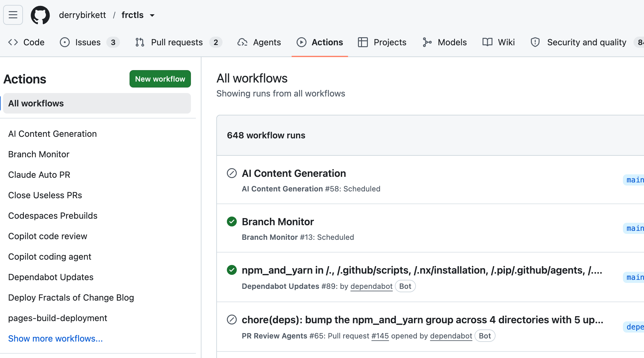644x358 pixels.
Task: Select Codespaces Prebuilds workflow
Action: (53, 216)
